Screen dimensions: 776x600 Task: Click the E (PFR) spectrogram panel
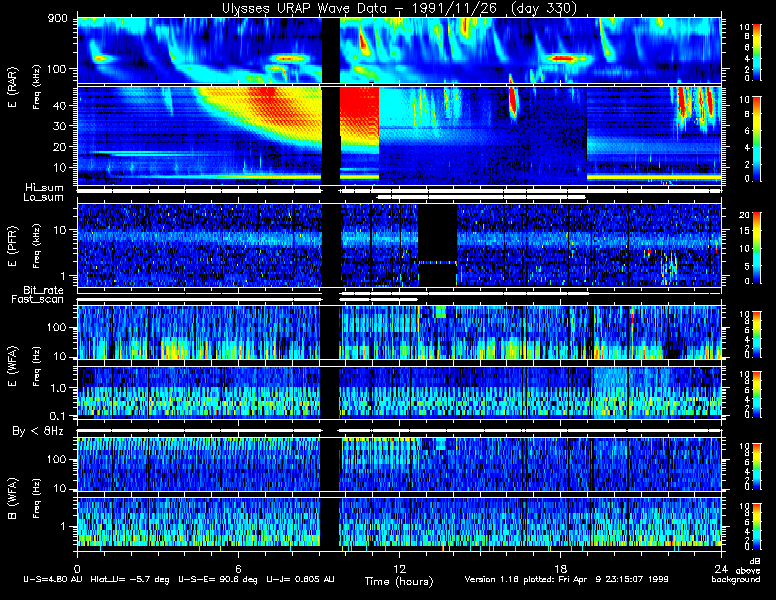pyautogui.click(x=399, y=245)
